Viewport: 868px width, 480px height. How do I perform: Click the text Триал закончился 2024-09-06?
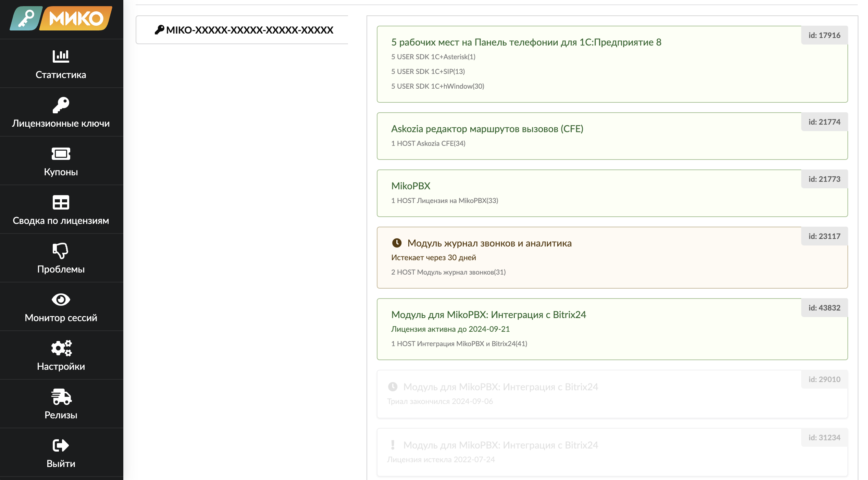pos(440,401)
